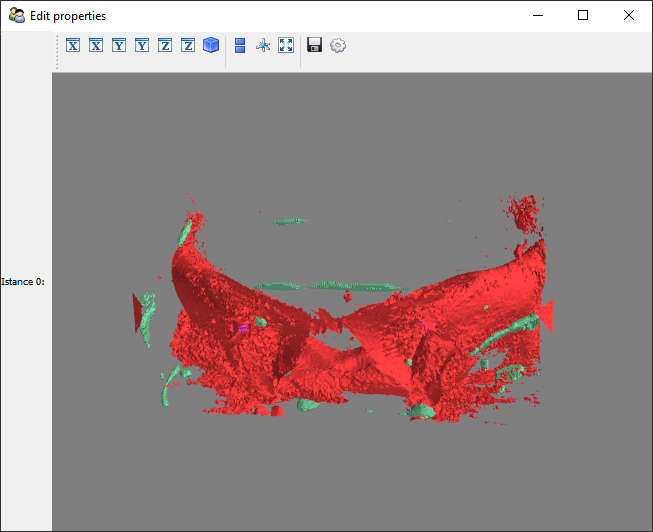Maximize the Edit properties window
This screenshot has width=653, height=532.
[x=583, y=15]
